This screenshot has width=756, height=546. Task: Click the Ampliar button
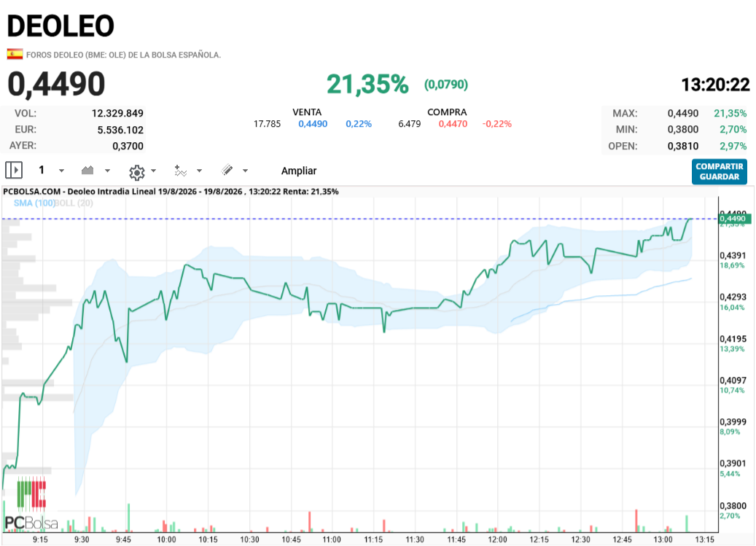299,171
